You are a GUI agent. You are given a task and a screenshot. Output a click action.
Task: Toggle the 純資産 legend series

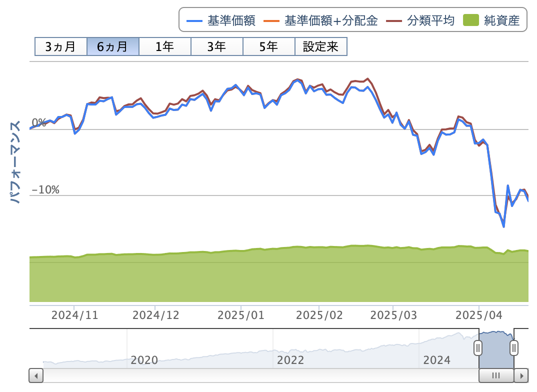[491, 20]
